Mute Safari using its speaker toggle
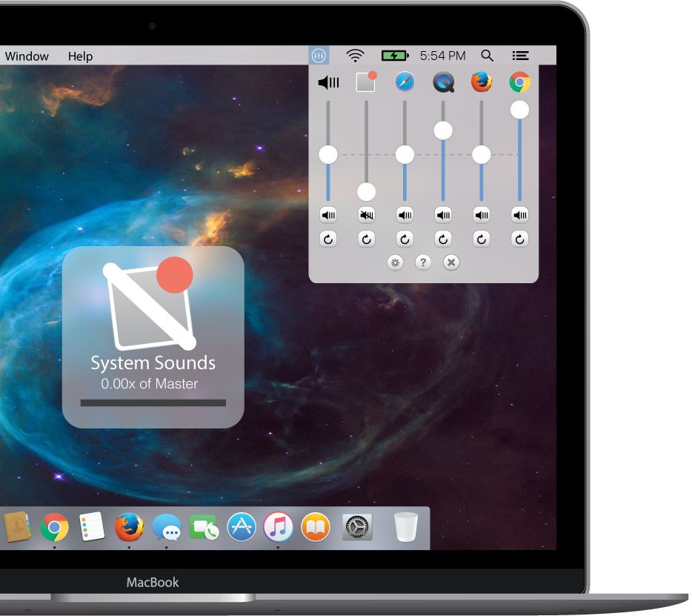Image resolution: width=692 pixels, height=616 pixels. coord(404,214)
